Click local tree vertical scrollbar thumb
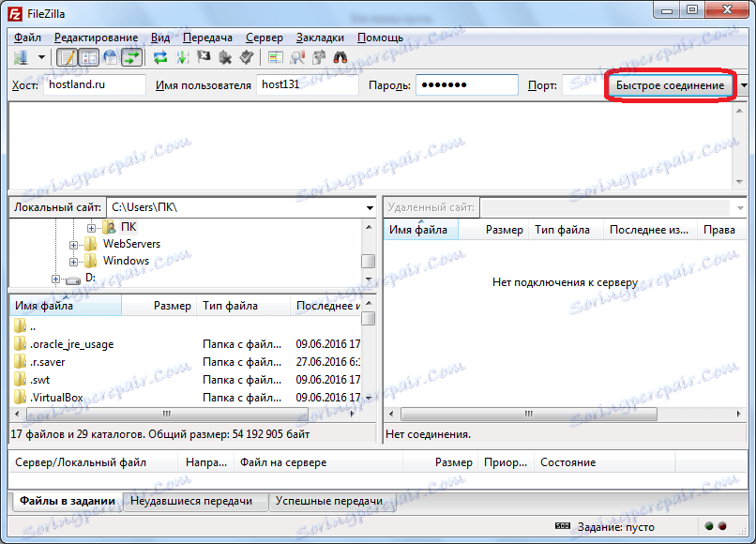Screen dimensions: 756x544 (x=368, y=261)
